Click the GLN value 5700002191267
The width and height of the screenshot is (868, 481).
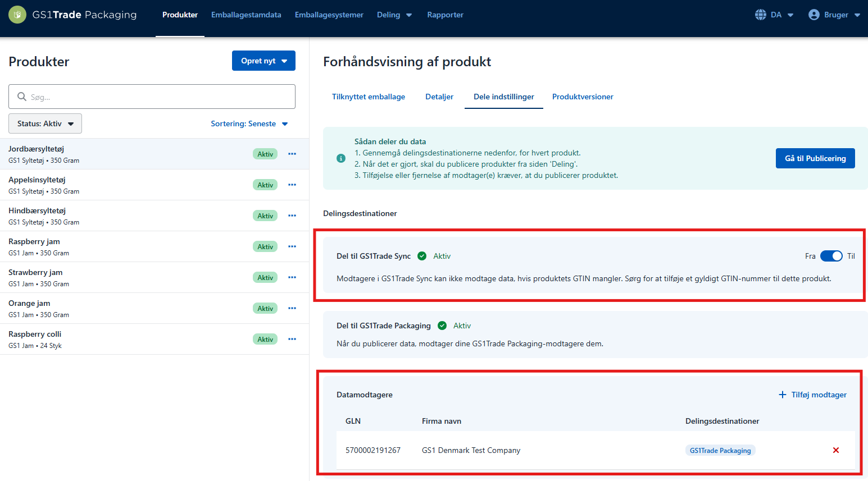click(373, 450)
